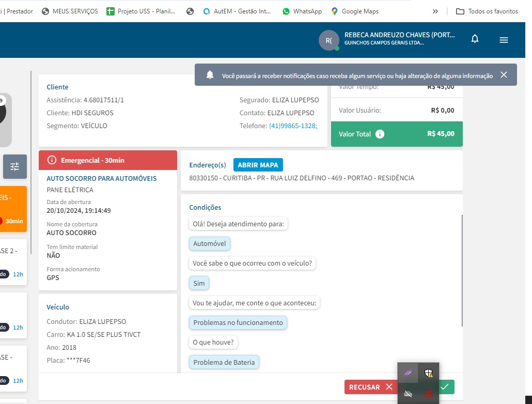Click Problemas no funcionamento chip
Viewport: 532px width, 404px height.
[238, 322]
